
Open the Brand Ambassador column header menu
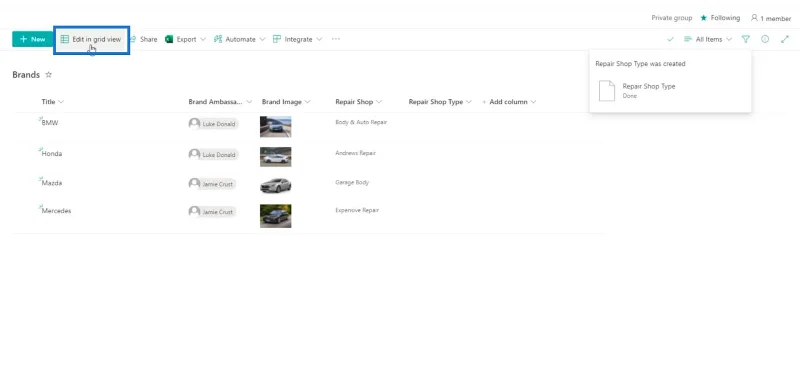[x=220, y=102]
